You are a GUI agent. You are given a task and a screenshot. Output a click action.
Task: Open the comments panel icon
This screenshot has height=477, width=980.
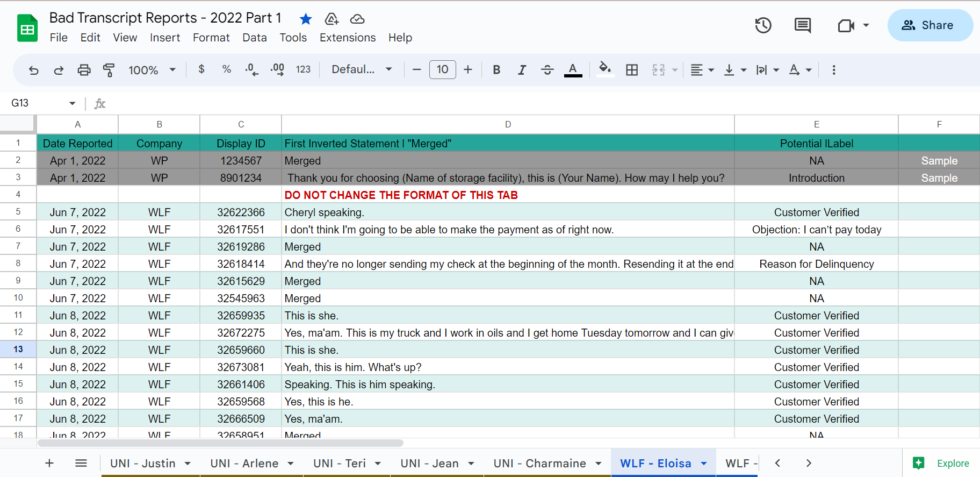tap(803, 25)
